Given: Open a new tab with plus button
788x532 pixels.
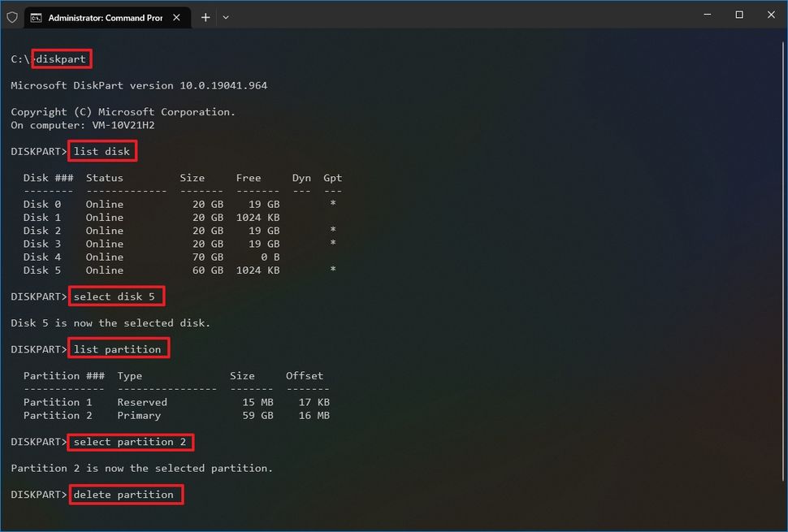Looking at the screenshot, I should 206,18.
